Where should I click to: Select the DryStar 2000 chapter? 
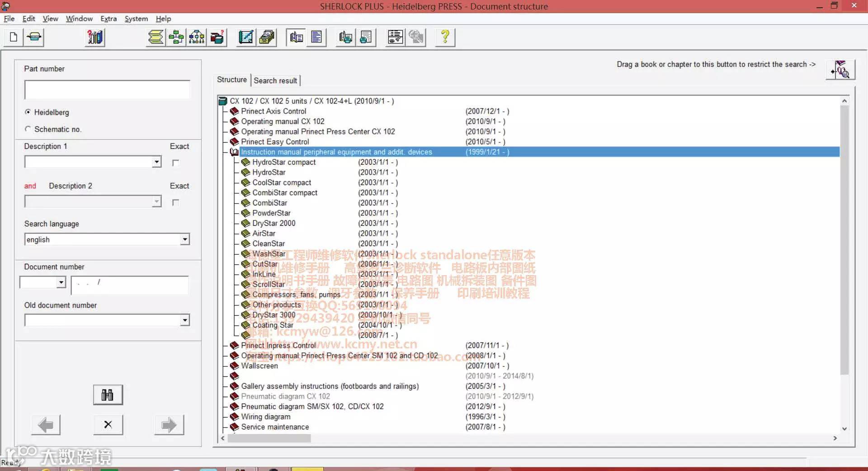click(x=274, y=223)
